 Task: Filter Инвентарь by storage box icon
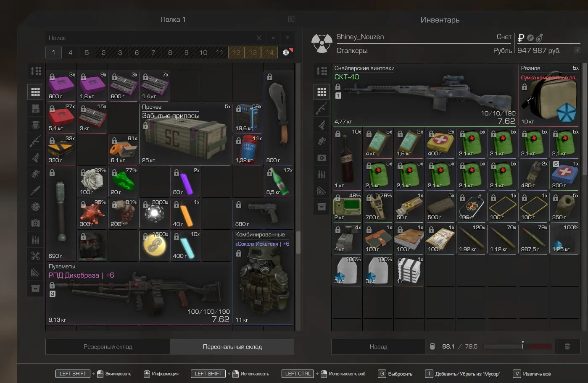click(322, 207)
